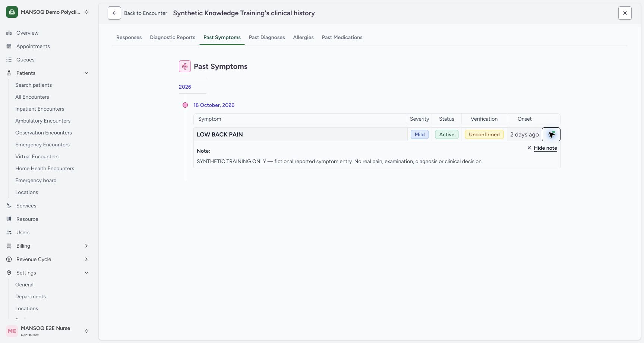Screen dimensions: 644x343
Task: Collapse the Patients menu chevron
Action: (x=86, y=73)
